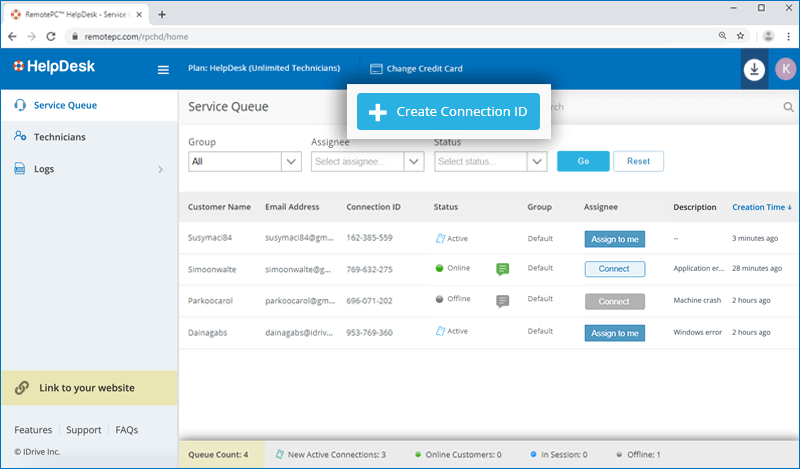
Task: Click the download icon in top bar
Action: click(x=754, y=69)
